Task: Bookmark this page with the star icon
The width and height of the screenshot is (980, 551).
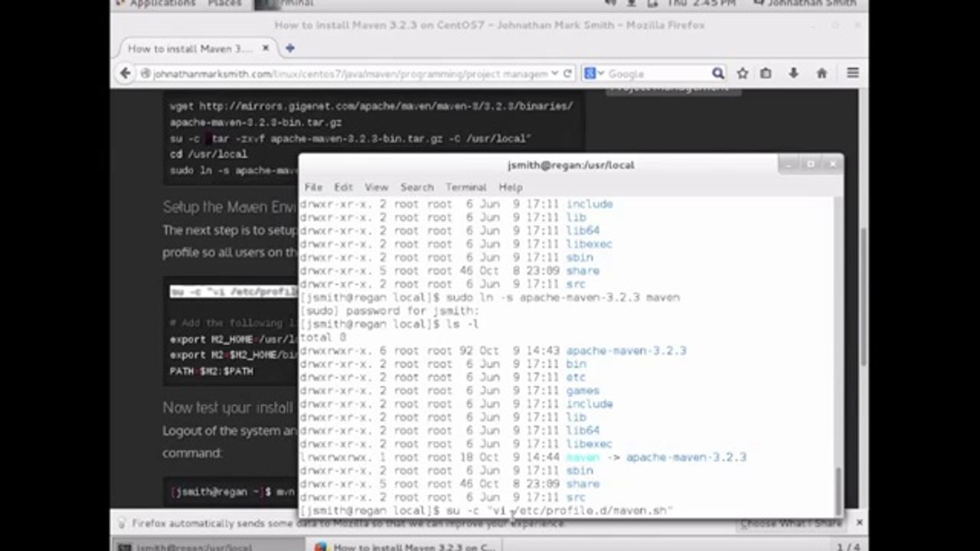Action: (742, 73)
